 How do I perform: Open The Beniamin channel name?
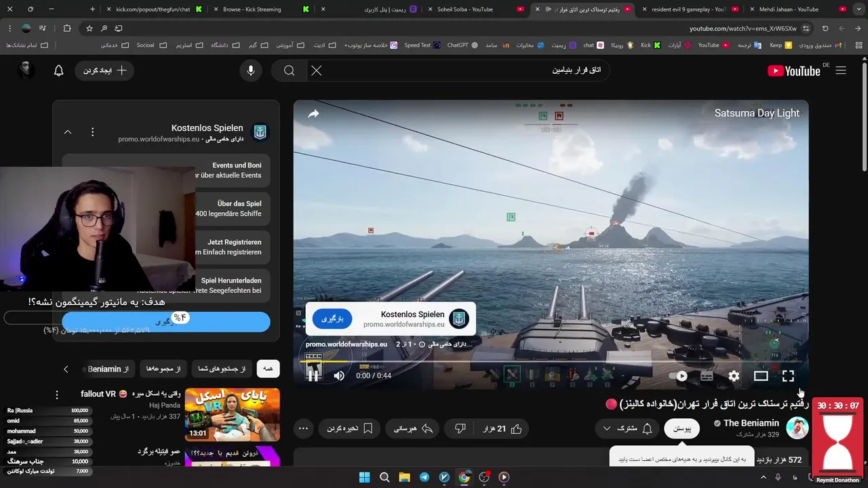click(x=751, y=423)
